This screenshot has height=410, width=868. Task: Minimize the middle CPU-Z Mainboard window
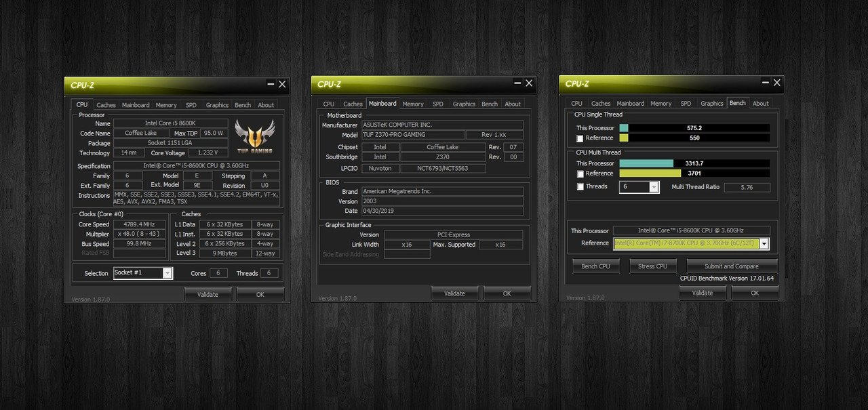[x=517, y=83]
